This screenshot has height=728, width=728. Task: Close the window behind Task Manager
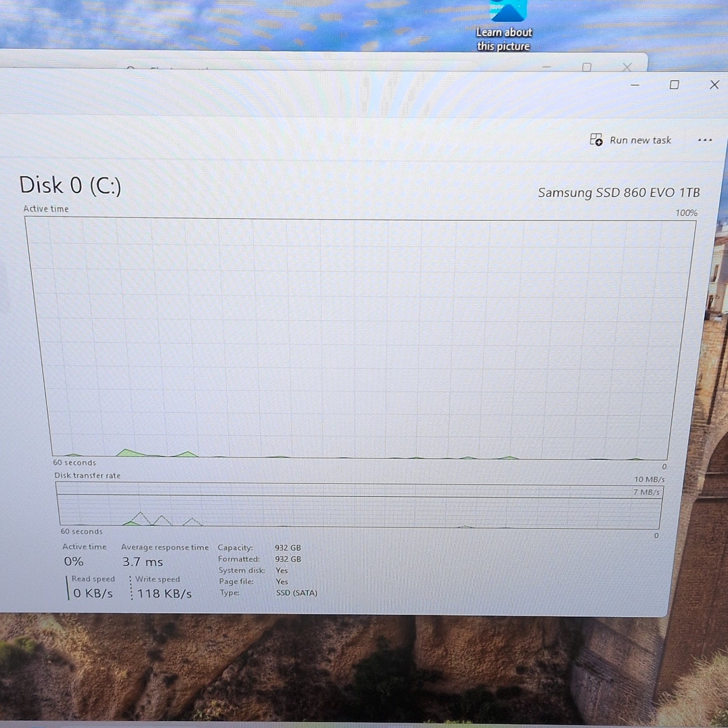coord(627,67)
